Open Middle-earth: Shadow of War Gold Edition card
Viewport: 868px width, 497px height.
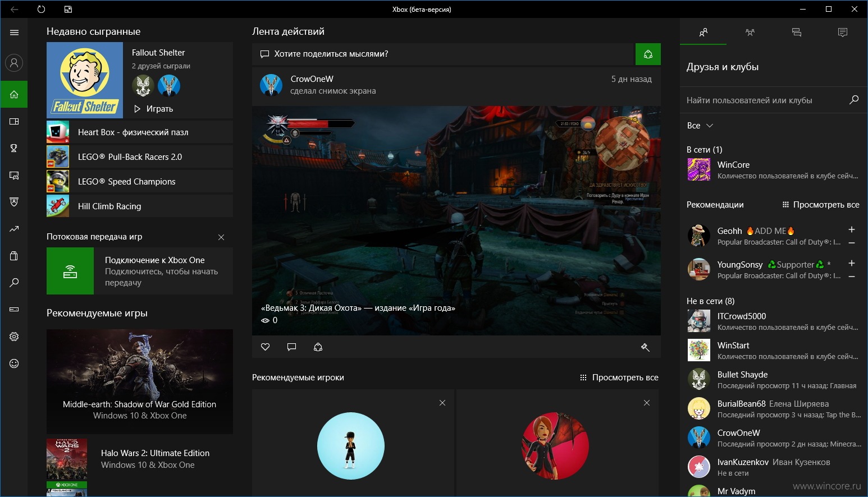(140, 381)
